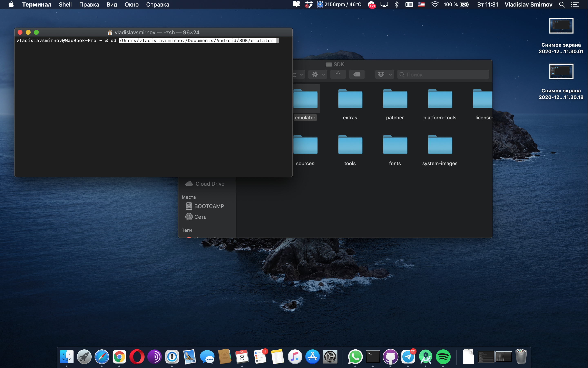
Task: Open Spotify in the Dock
Action: 443,357
